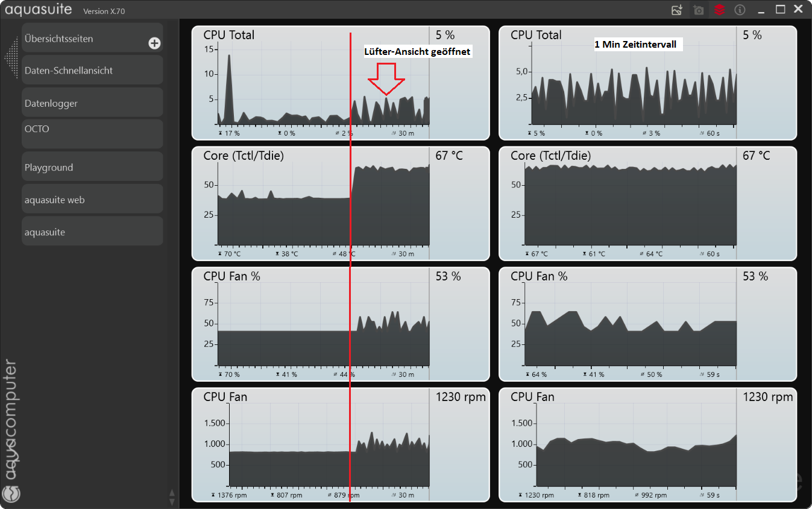Select the CPU Total chart with 60 s interval

648,83
